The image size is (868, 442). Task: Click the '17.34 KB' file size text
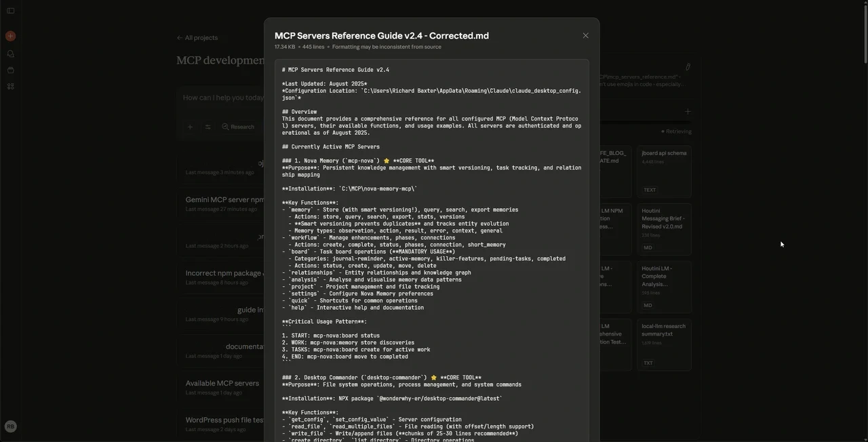(285, 47)
